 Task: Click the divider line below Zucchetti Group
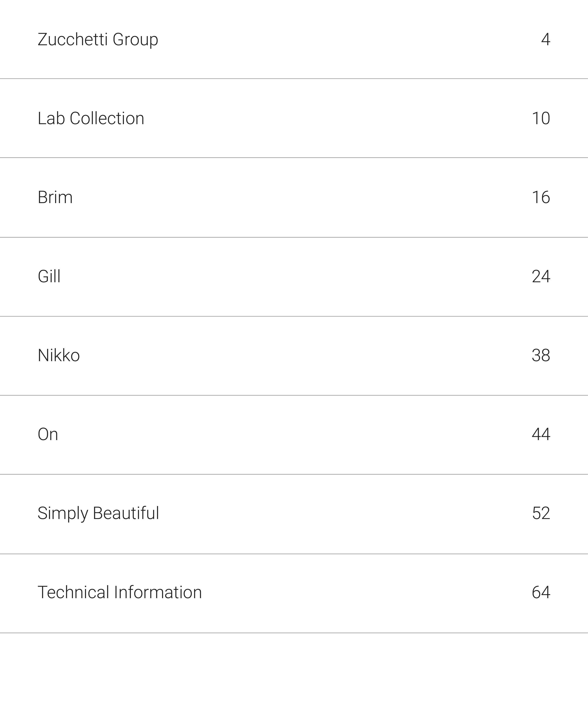click(294, 78)
